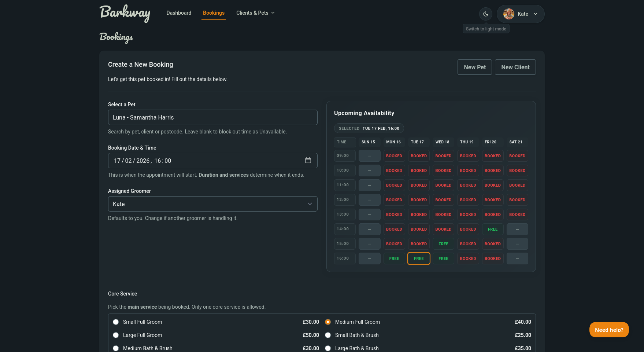Click Kate's profile avatar picture
Viewport: 644px width, 352px height.
click(508, 14)
